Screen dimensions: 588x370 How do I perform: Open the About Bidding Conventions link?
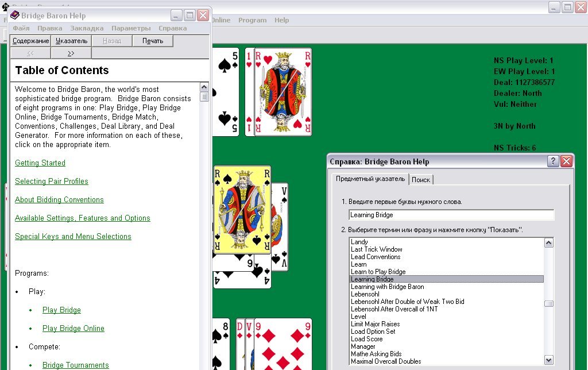(59, 200)
